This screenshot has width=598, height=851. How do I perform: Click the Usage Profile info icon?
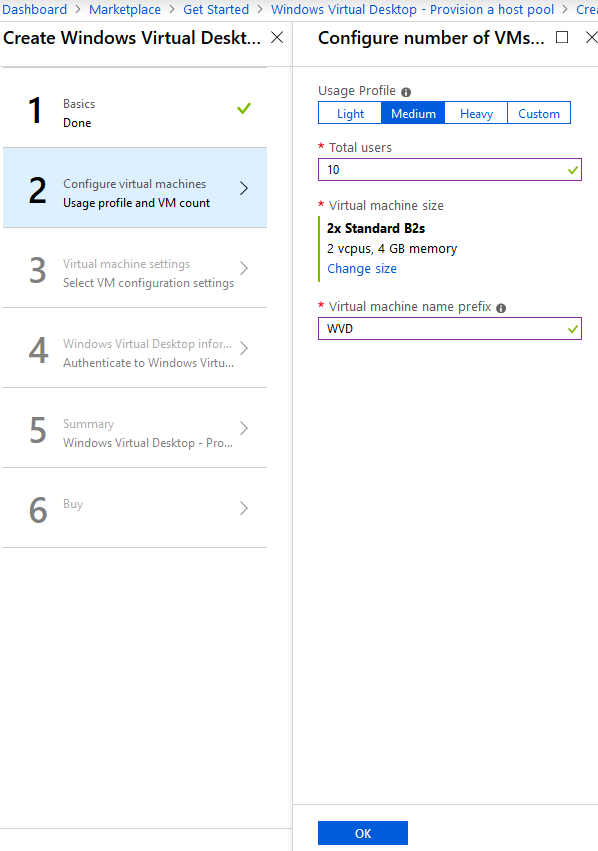pos(406,92)
